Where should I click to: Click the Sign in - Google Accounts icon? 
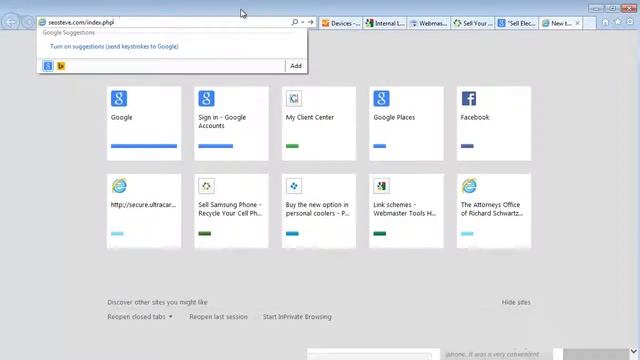(206, 98)
